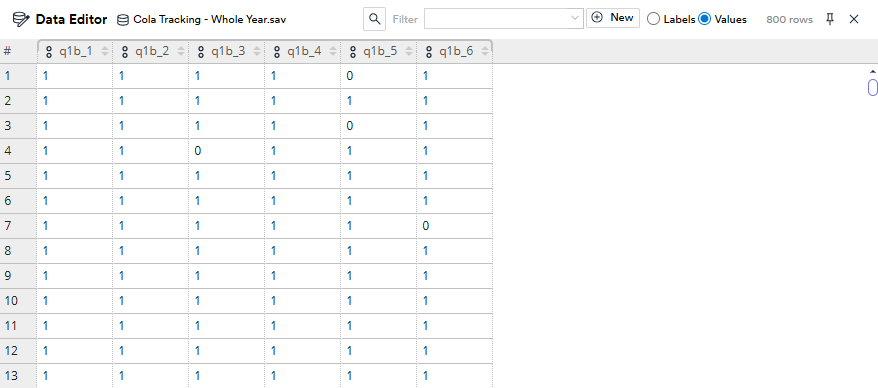878x388 pixels.
Task: Pin the Data Editor panel
Action: [830, 19]
